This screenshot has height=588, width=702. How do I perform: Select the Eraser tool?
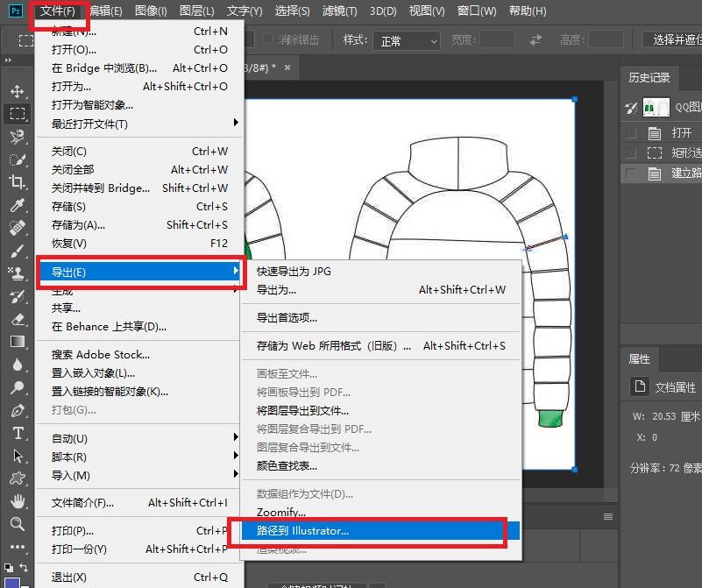click(x=17, y=319)
